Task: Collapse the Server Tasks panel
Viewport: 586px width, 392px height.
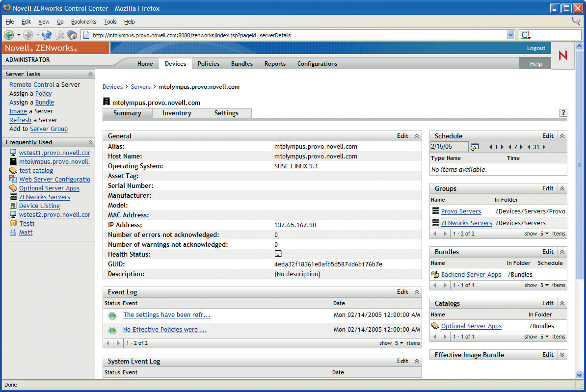Action: coord(90,74)
